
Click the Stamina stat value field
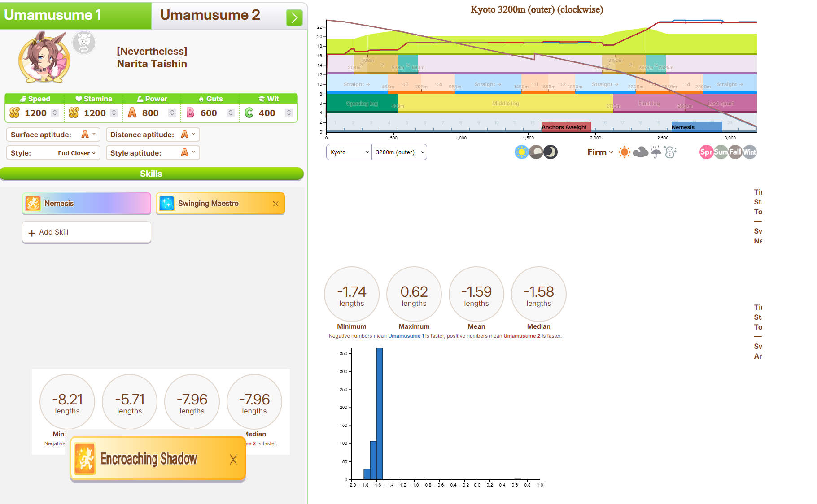[x=95, y=113]
